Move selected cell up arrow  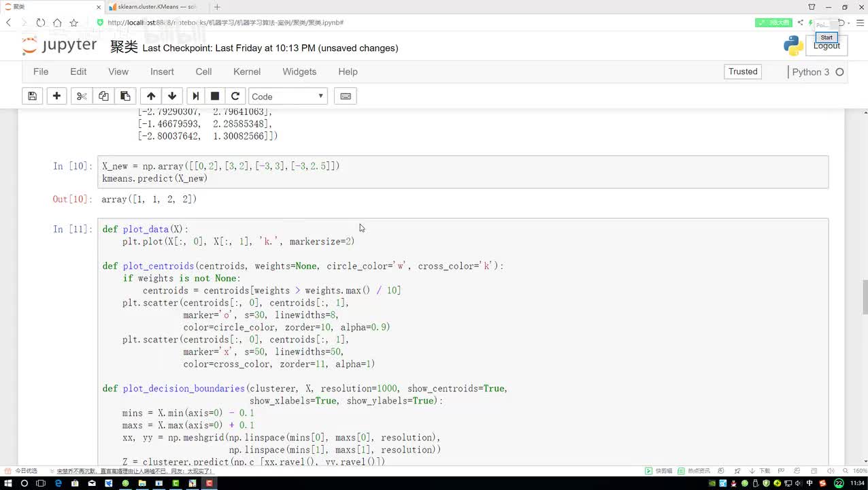click(x=151, y=96)
